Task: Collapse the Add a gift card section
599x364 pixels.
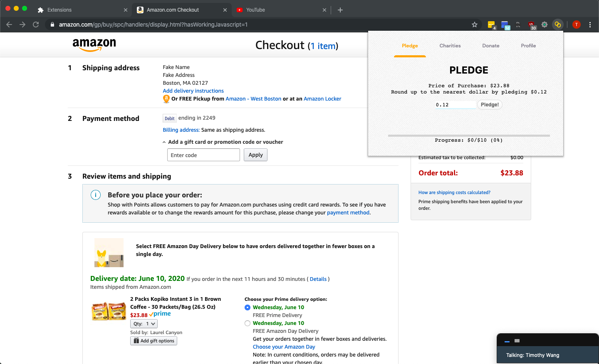Action: (223, 142)
